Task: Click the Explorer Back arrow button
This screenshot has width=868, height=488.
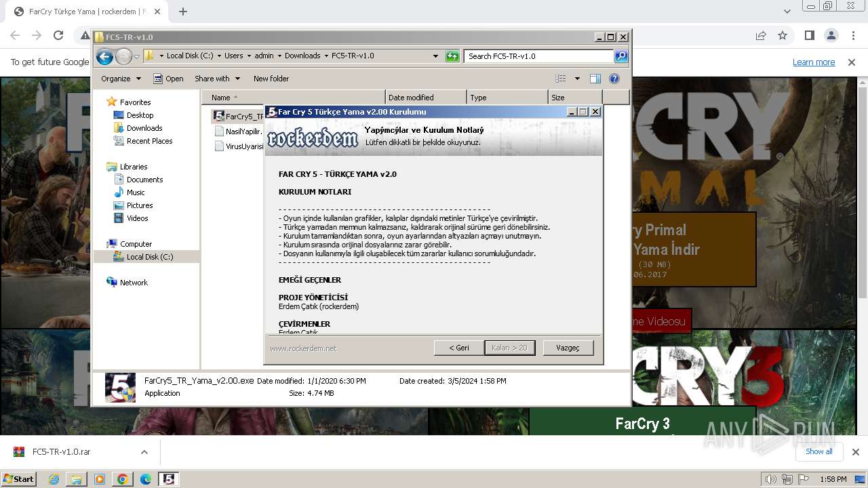Action: 104,57
